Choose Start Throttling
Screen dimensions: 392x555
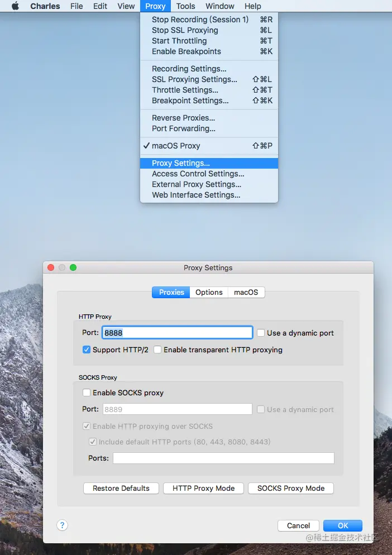click(x=209, y=41)
